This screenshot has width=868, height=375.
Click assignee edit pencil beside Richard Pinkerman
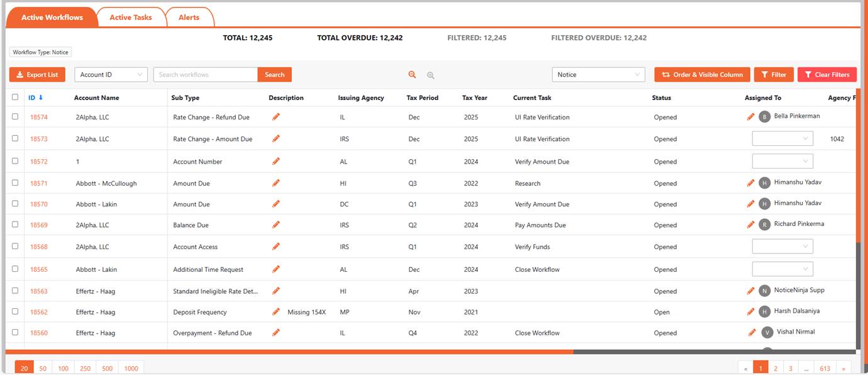750,225
